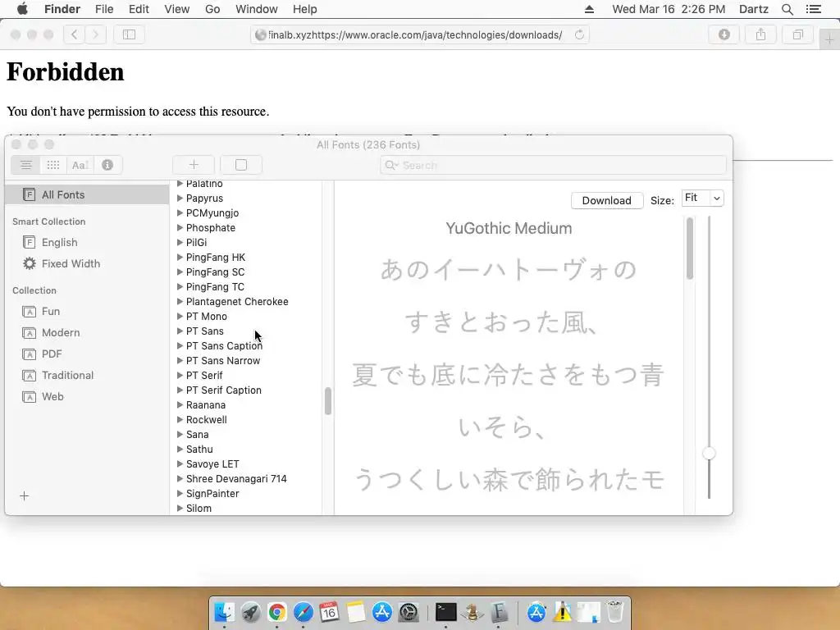This screenshot has height=630, width=840.
Task: Open System Preferences gear in the Dock
Action: coord(409,612)
